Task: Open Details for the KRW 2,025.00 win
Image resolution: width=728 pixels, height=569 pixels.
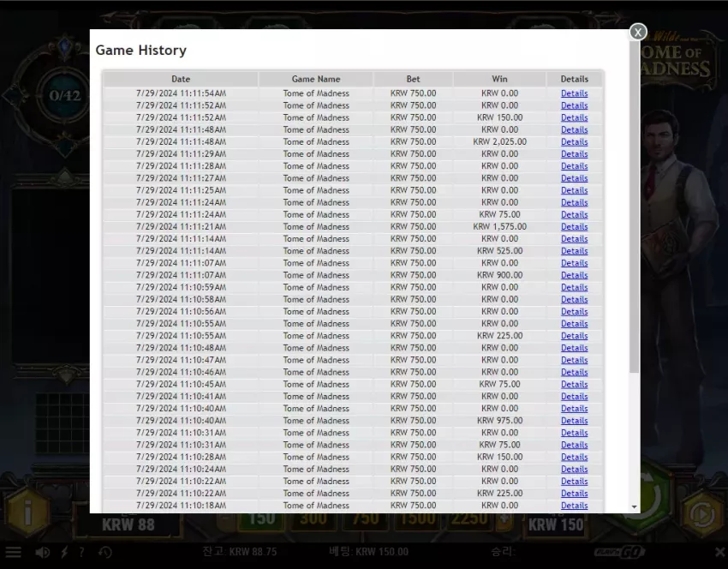Action: [x=575, y=141]
